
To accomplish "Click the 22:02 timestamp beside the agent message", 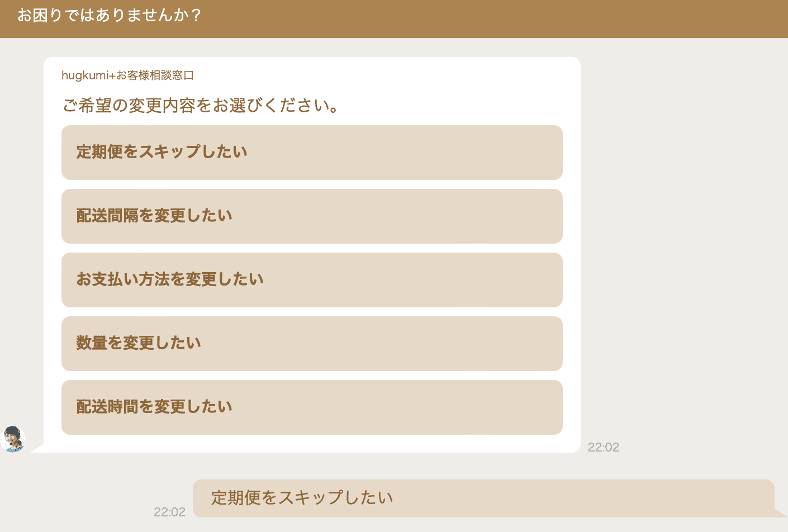I will [604, 447].
